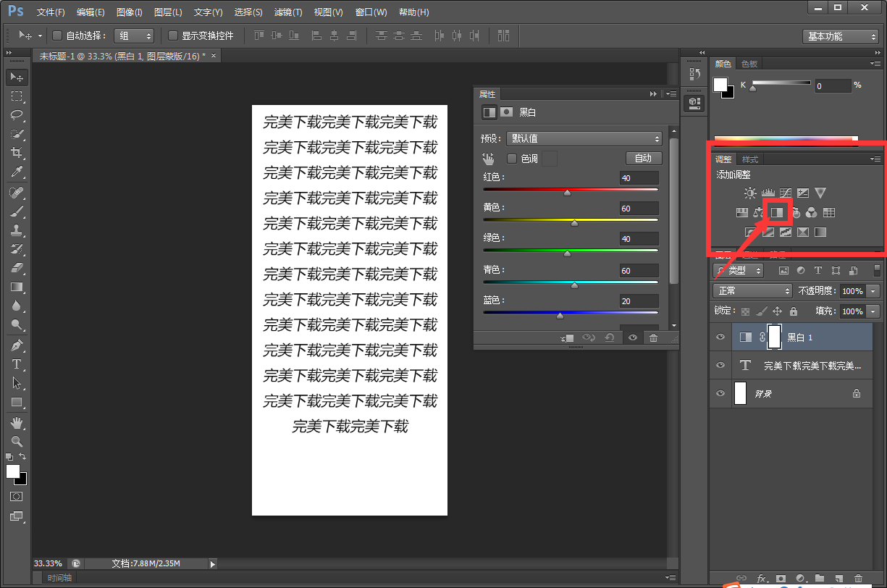The height and width of the screenshot is (588, 887).
Task: Click the red 红色 slider handle
Action: (567, 193)
